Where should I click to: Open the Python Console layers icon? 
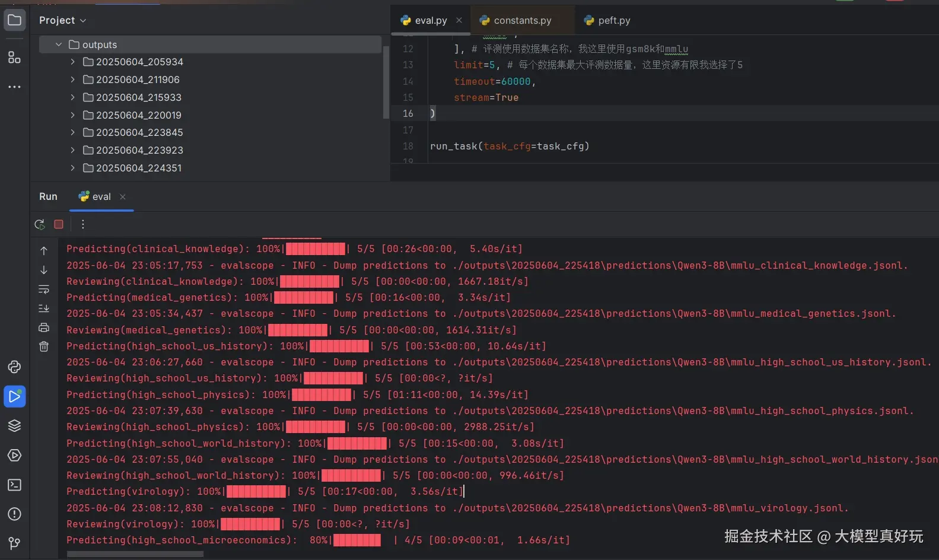tap(14, 426)
